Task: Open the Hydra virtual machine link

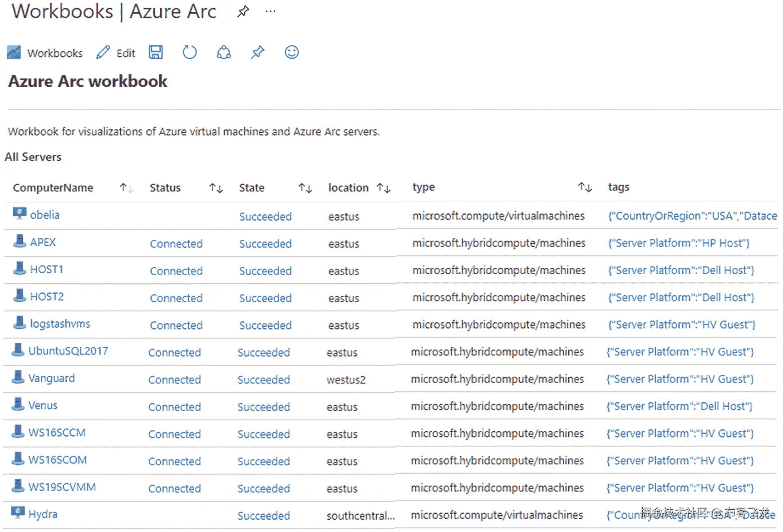Action: coord(43,514)
